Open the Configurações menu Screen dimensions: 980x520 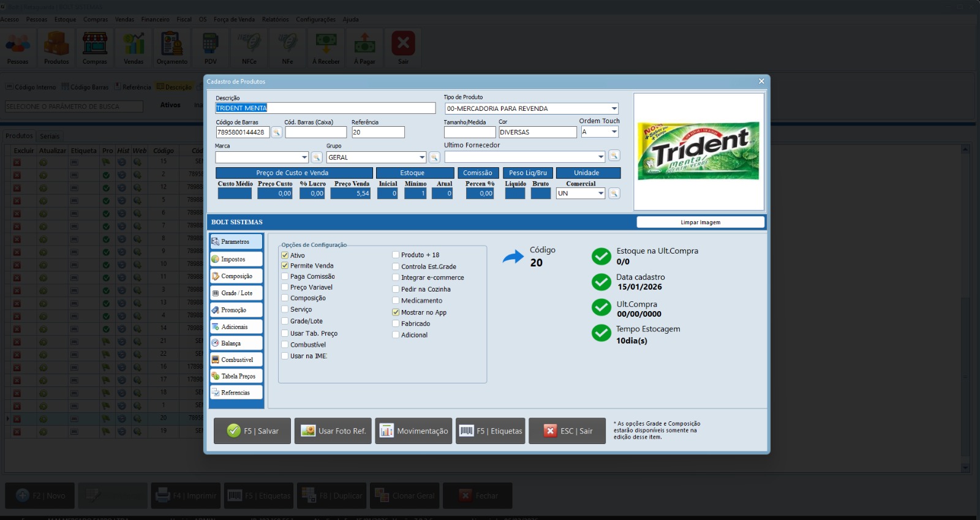(x=315, y=20)
